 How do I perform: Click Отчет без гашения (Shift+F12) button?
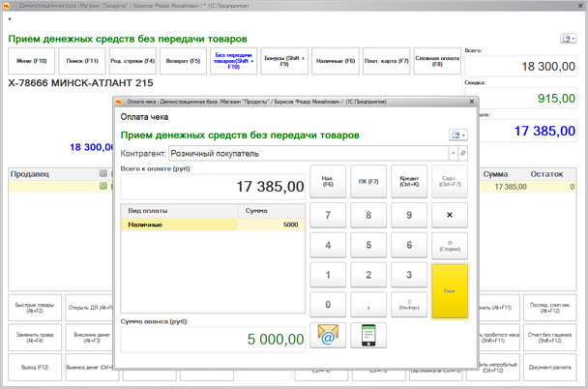549,338
